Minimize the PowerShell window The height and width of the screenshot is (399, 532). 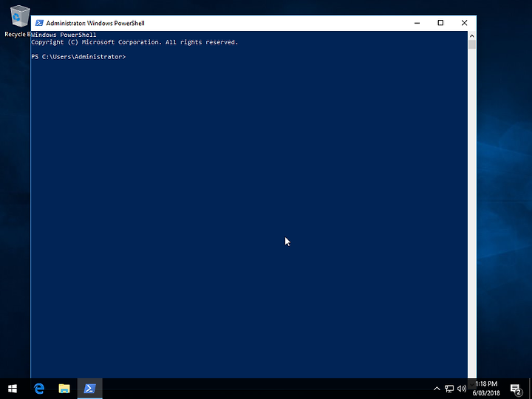pyautogui.click(x=417, y=23)
